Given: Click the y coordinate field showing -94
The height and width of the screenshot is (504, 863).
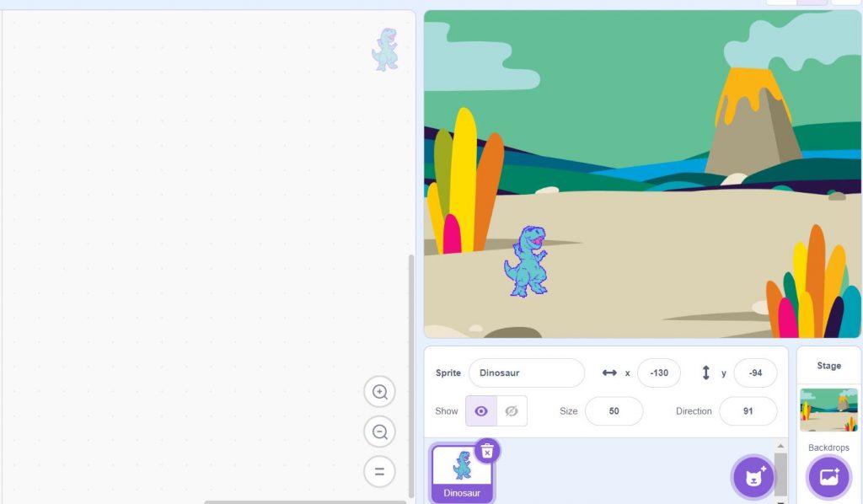Looking at the screenshot, I should [755, 373].
